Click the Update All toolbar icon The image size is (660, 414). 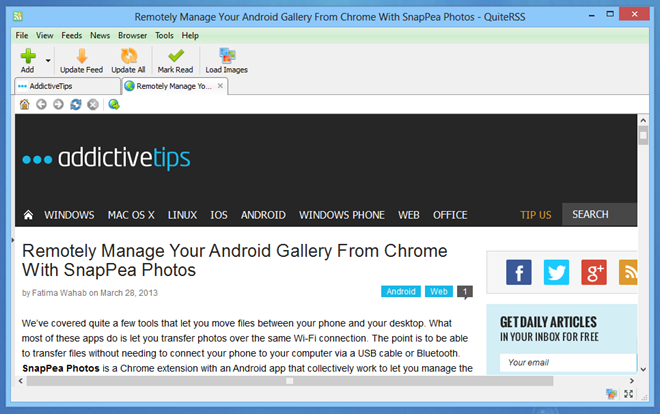click(x=129, y=56)
